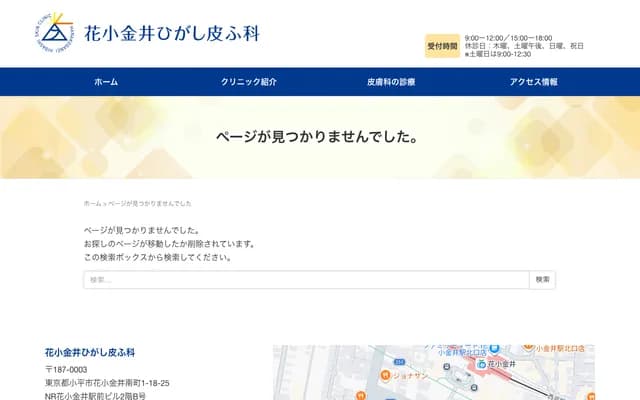The image size is (640, 400).
Task: Go to アクセス情報 in the navigation bar
Action: pos(533,82)
